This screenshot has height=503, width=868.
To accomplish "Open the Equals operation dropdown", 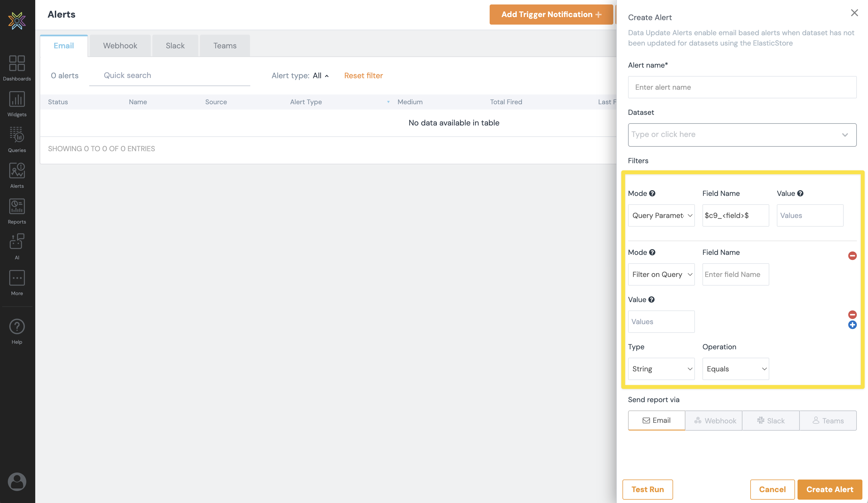I will coord(735,369).
